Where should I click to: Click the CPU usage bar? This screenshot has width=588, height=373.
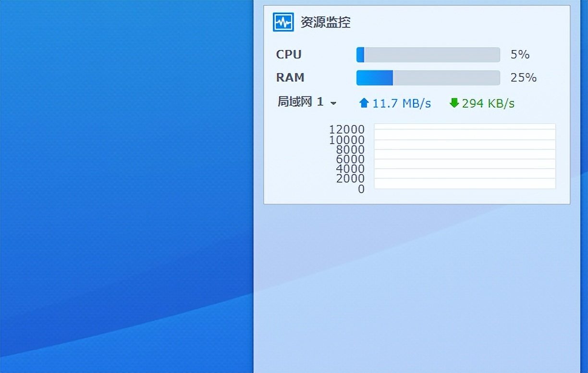pyautogui.click(x=428, y=55)
